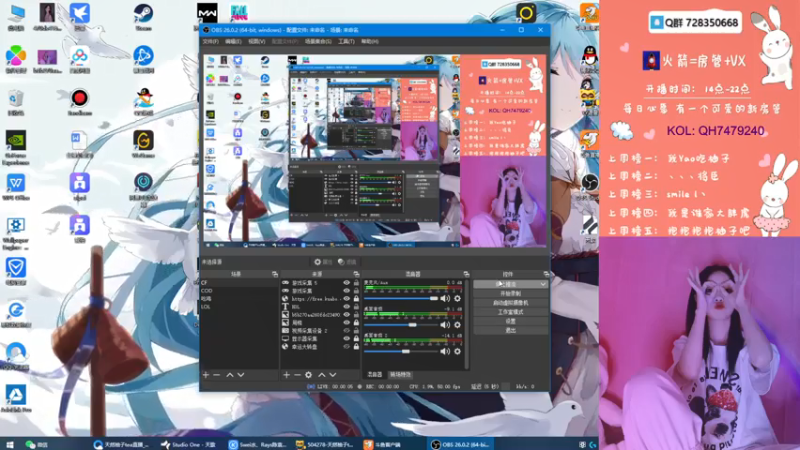800x450 pixels.
Task: Open source properties gear in Sources toolbar
Action: (309, 375)
